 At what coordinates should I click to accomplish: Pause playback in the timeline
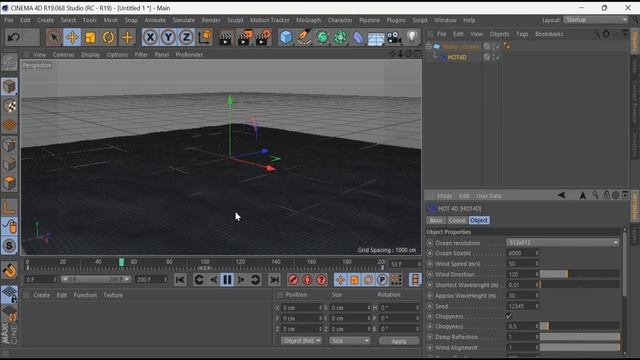click(x=227, y=280)
